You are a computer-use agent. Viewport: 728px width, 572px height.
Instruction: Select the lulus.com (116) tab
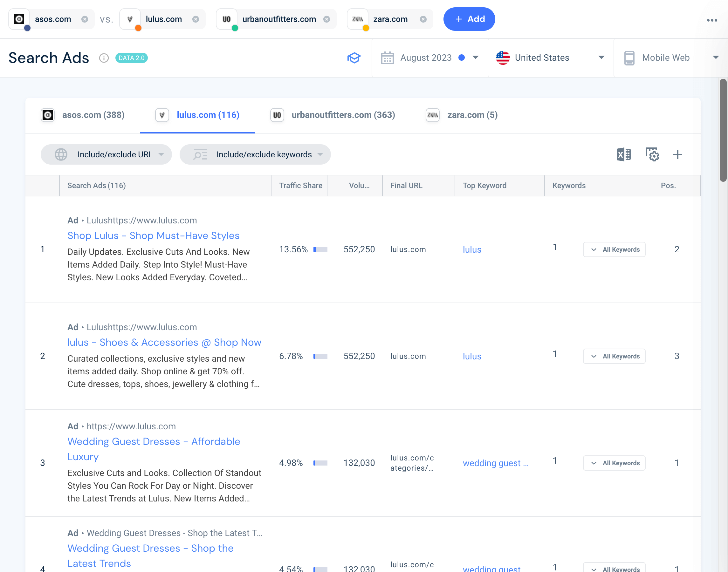coord(207,115)
